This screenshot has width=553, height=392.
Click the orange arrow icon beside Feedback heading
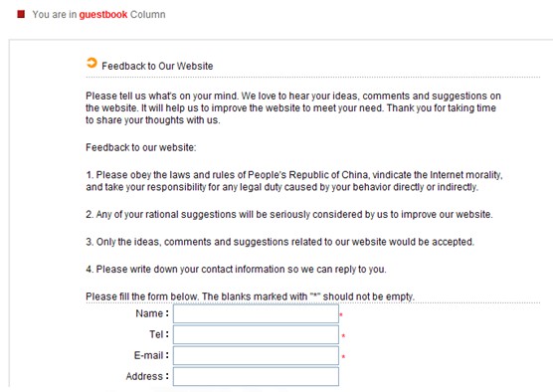coord(92,63)
